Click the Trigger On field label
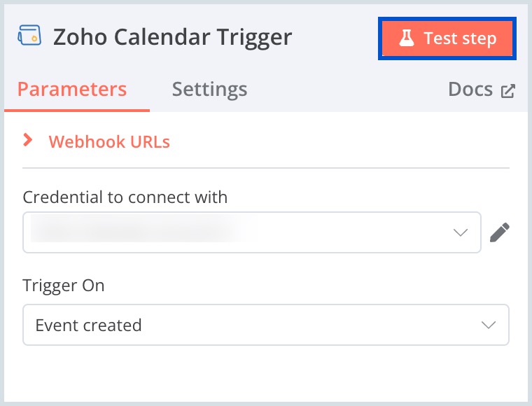The height and width of the screenshot is (406, 532). tap(63, 286)
